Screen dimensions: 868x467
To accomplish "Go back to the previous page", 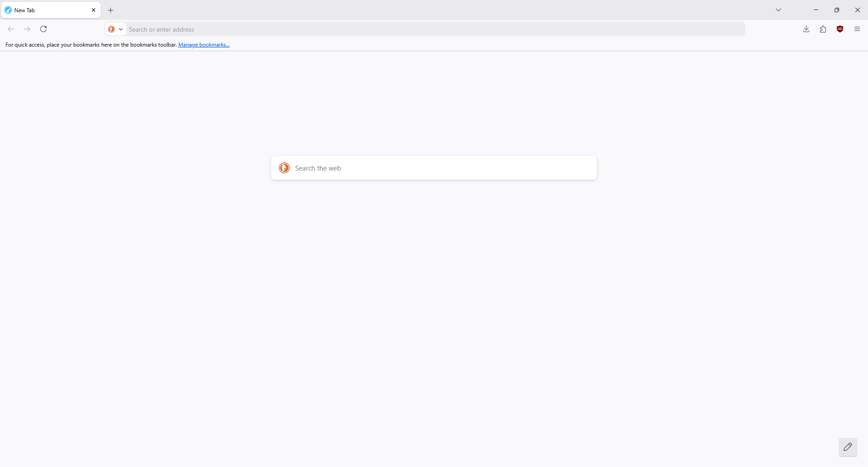I will [x=11, y=29].
